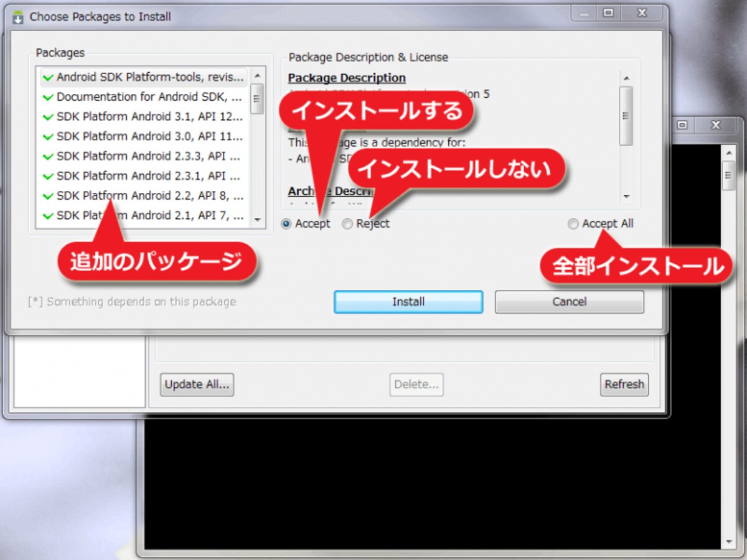
Task: Select SDK Platform Android 2.3.3 package
Action: click(144, 156)
